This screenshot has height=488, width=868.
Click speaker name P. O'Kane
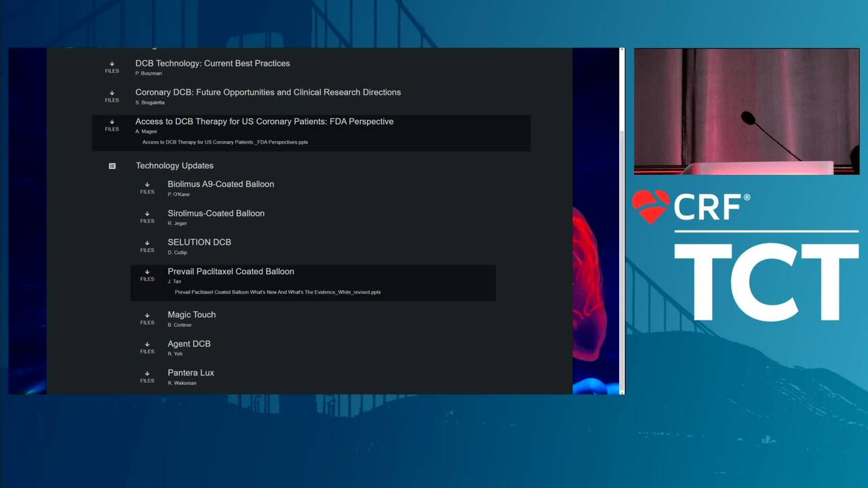(x=179, y=195)
